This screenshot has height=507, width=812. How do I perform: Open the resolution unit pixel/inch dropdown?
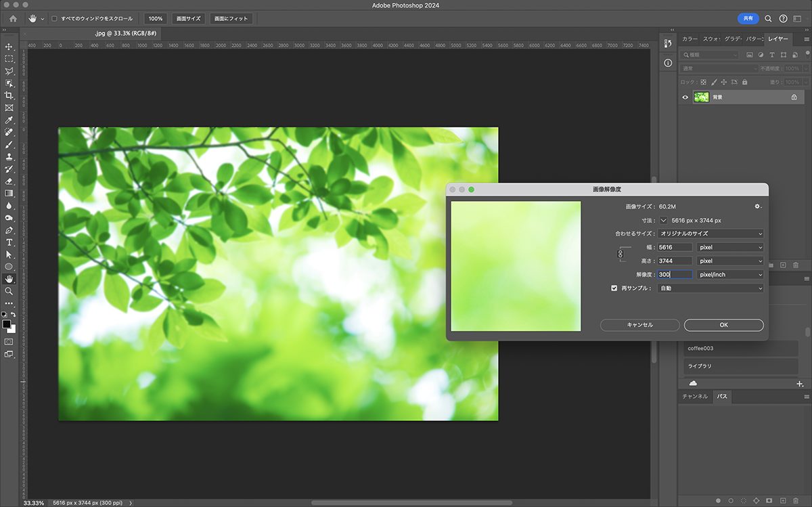pyautogui.click(x=730, y=275)
